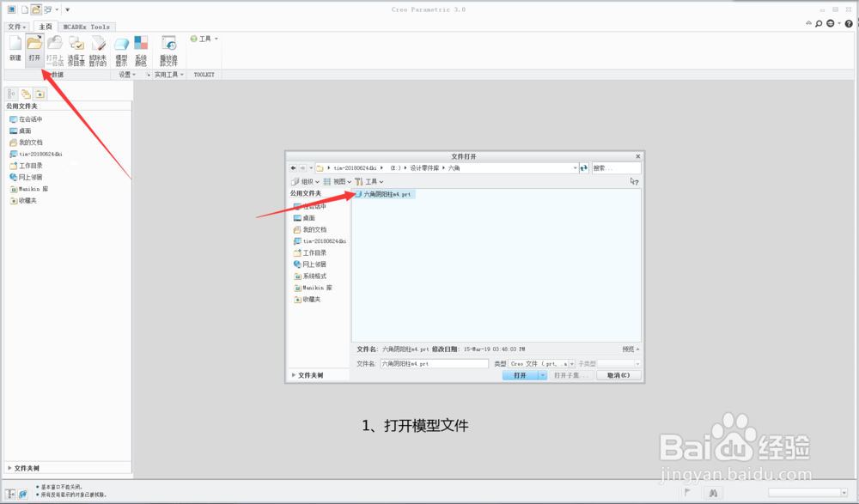Open 工具 dropdown in the file dialog
Image resolution: width=859 pixels, height=504 pixels.
click(369, 182)
